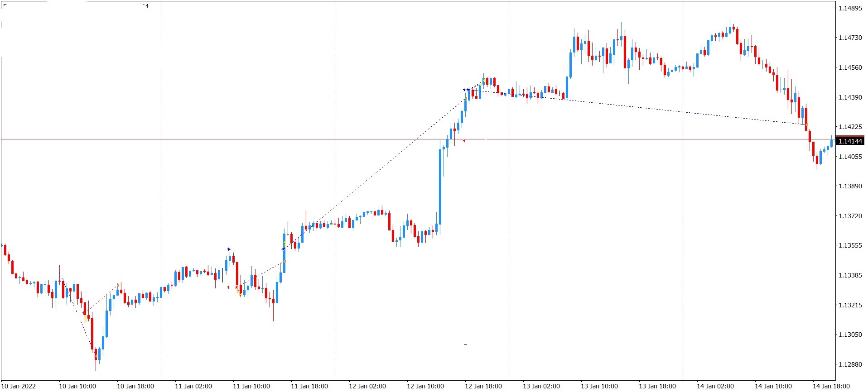Click the 1.14730 price scale label
Image resolution: width=868 pixels, height=392 pixels.
click(x=850, y=38)
